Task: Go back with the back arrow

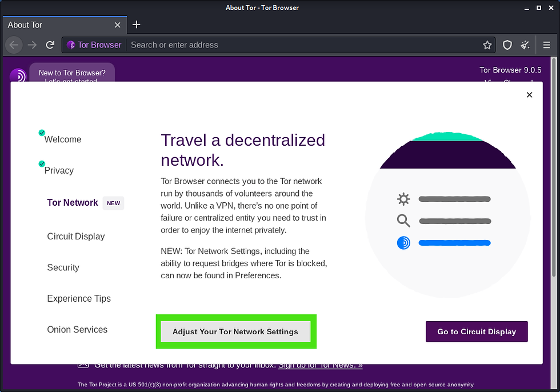Action: [x=14, y=45]
